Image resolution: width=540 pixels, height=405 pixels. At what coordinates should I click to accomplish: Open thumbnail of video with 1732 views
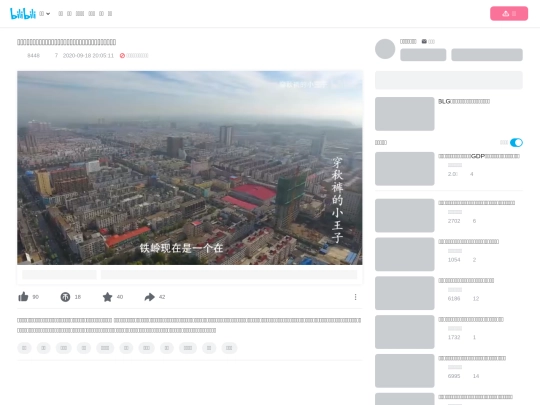405,332
